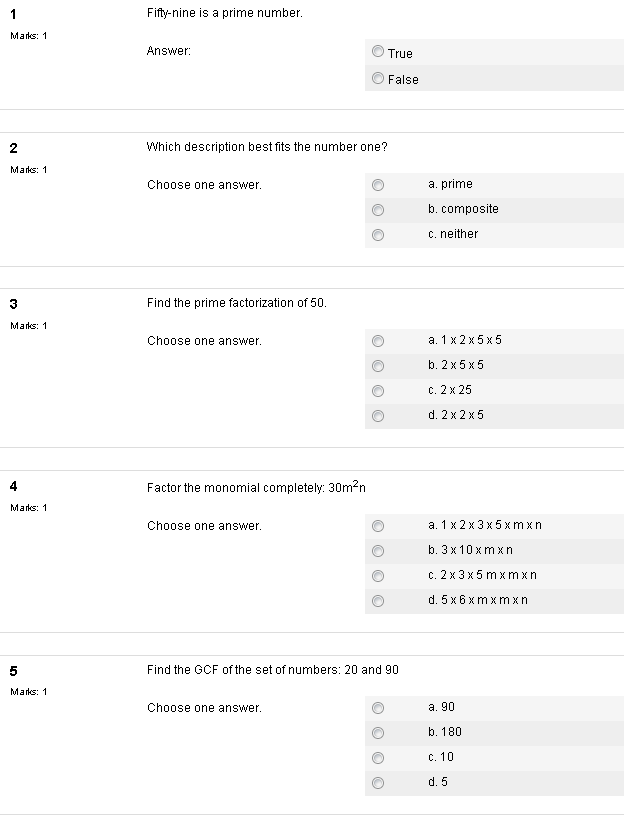This screenshot has height=815, width=624.
Task: Select option 'a. 1 x 2 x 5 x 5'
Action: coord(378,340)
